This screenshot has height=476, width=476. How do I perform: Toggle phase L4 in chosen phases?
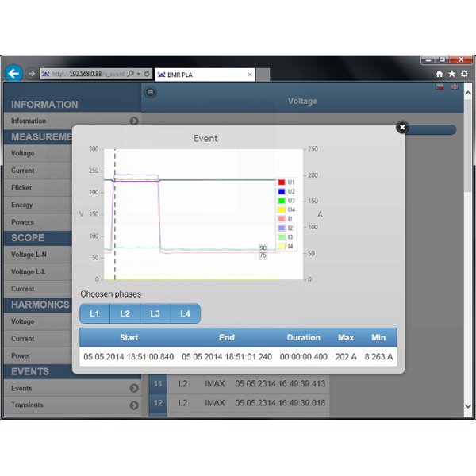tap(185, 313)
